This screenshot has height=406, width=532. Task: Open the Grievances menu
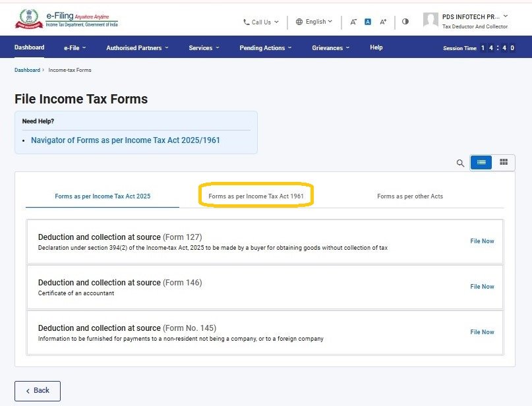pyautogui.click(x=331, y=48)
